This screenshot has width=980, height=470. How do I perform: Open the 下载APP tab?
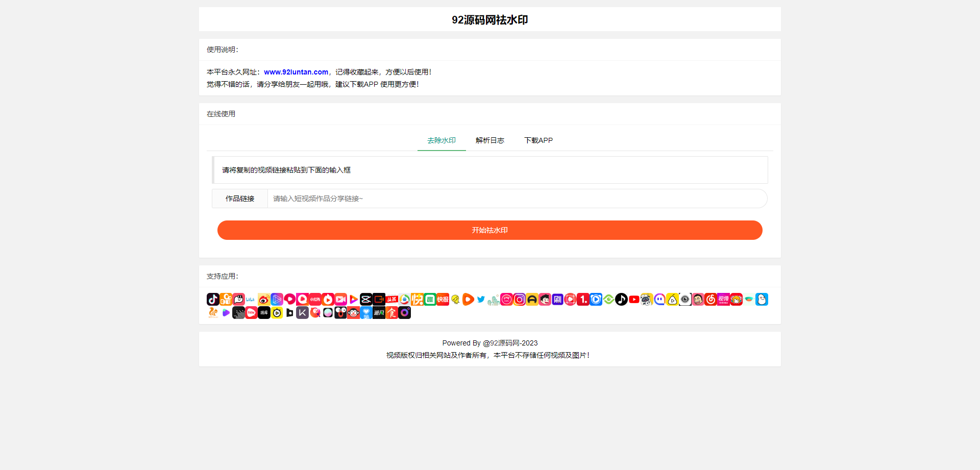(538, 140)
